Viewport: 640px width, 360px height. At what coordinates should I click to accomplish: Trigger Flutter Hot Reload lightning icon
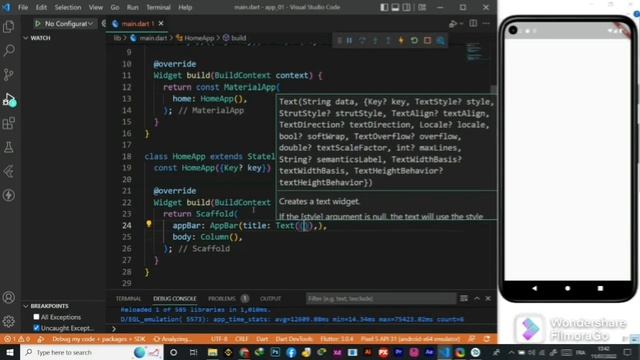[401, 40]
